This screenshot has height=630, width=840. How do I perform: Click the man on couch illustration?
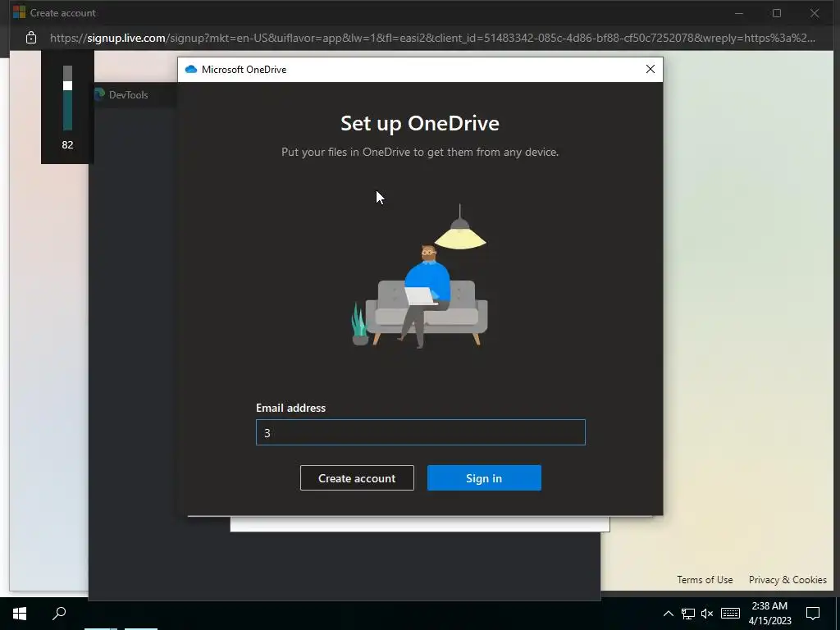419,276
